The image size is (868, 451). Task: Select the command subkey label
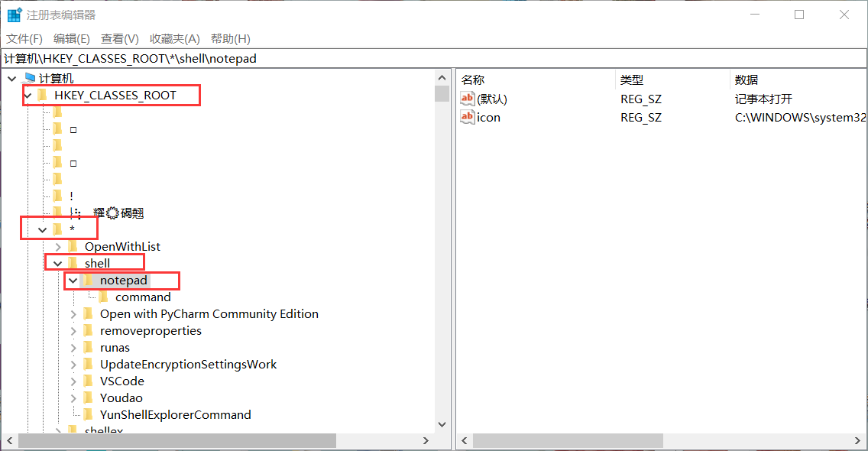(x=143, y=297)
